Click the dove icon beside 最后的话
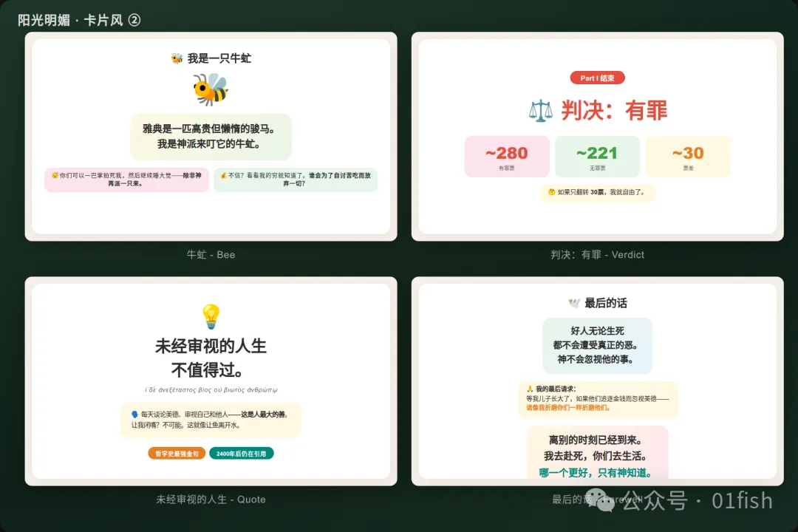The height and width of the screenshot is (532, 798). (573, 303)
